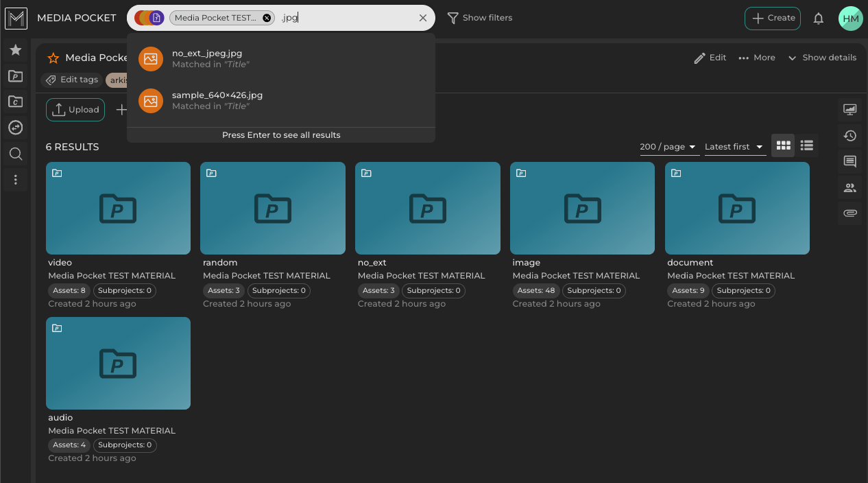Click the transfers sync icon in left sidebar

(x=15, y=128)
